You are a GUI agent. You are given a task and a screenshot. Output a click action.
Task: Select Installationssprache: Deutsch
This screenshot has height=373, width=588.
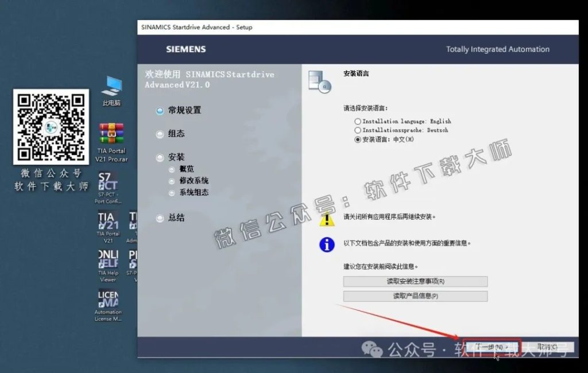[x=358, y=130]
